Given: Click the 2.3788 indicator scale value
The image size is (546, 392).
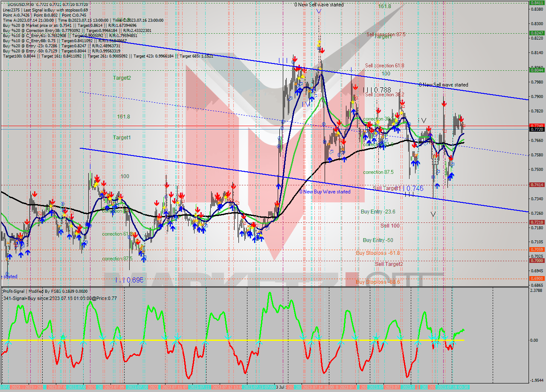Looking at the screenshot, I should pos(537,291).
